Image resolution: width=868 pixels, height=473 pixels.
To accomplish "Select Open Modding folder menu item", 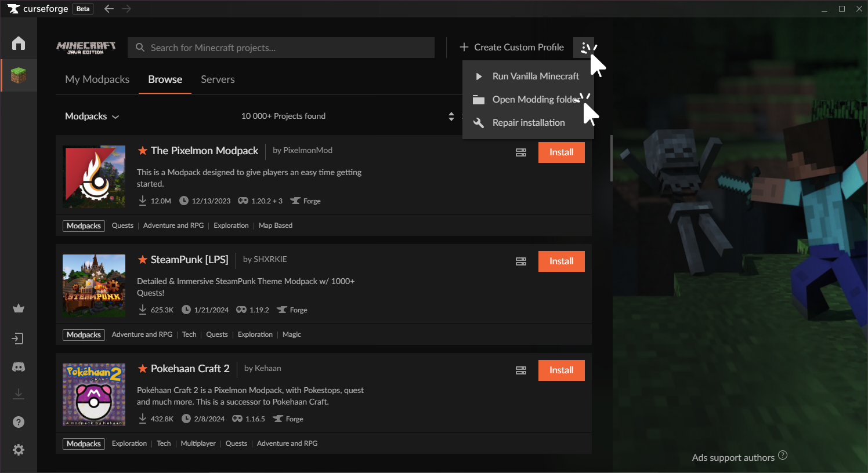I will (528, 99).
